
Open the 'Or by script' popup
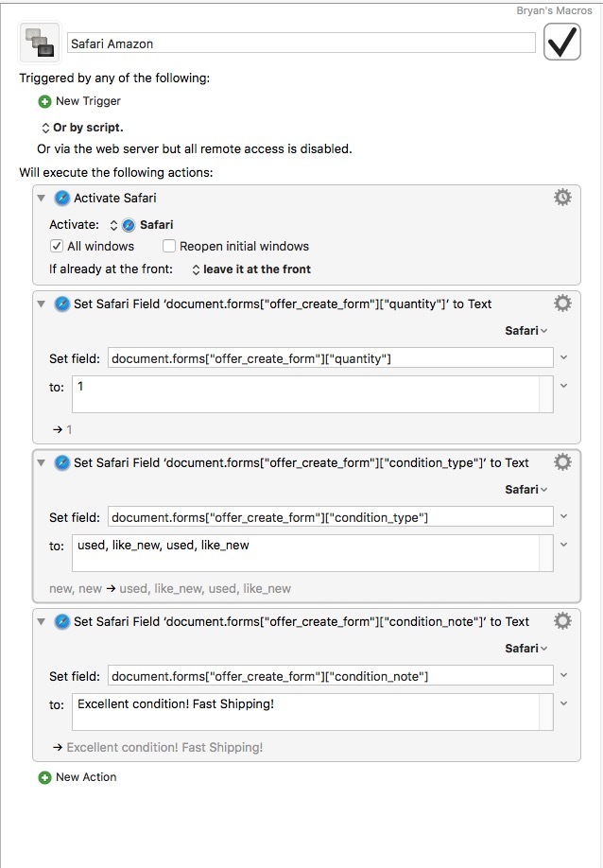82,128
